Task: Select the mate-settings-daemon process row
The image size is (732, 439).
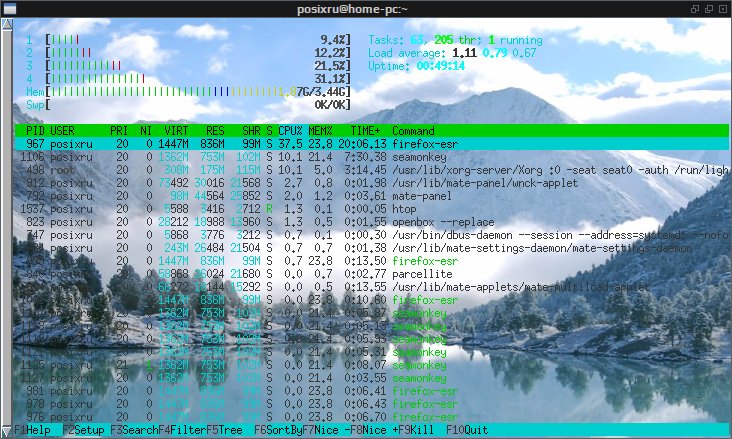Action: pyautogui.click(x=372, y=248)
